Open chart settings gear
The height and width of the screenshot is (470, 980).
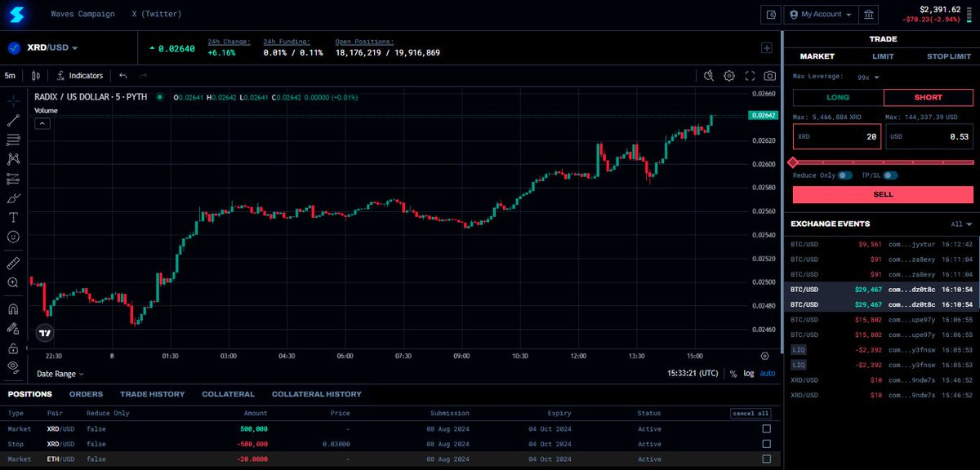729,75
